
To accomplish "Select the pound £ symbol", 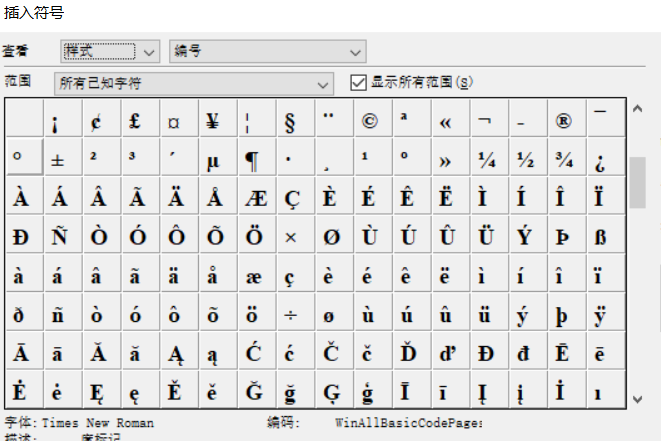I will pos(141,118).
